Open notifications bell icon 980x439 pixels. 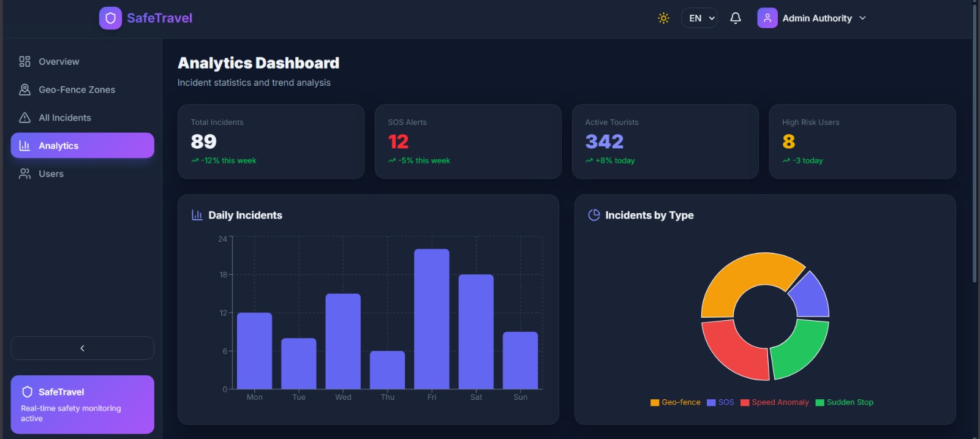[x=736, y=18]
